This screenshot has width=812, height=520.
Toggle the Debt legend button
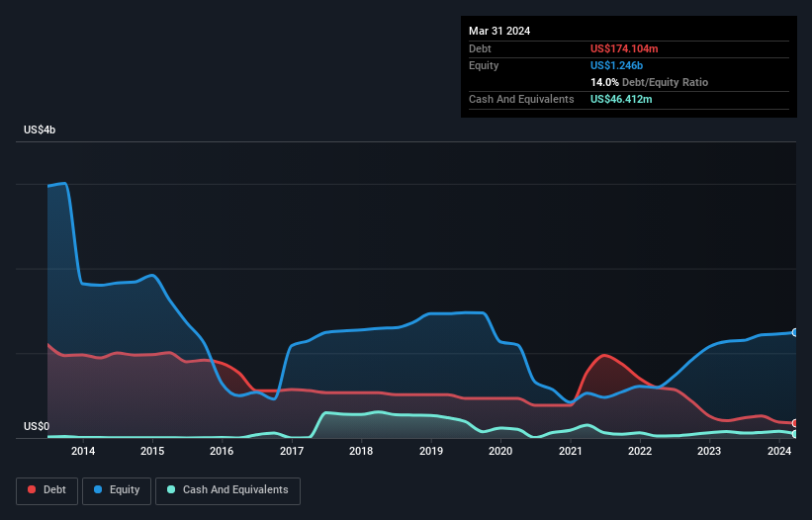point(47,490)
